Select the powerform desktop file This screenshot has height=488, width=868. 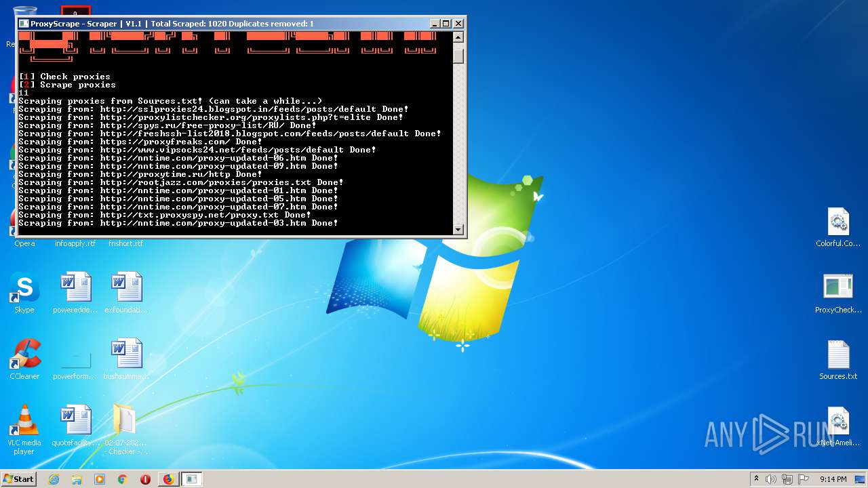pos(75,359)
